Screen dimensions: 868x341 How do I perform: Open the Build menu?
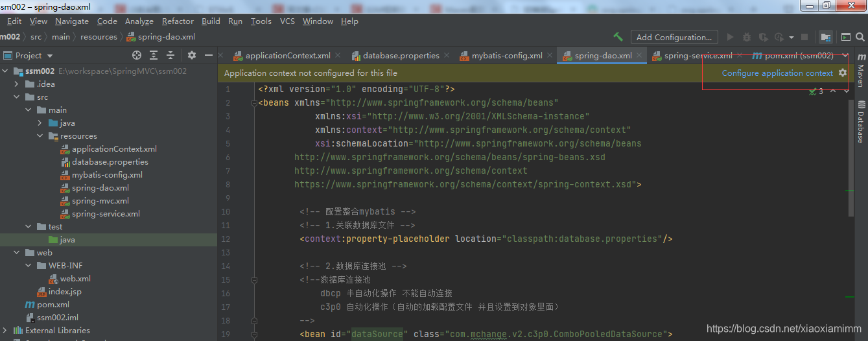(211, 21)
